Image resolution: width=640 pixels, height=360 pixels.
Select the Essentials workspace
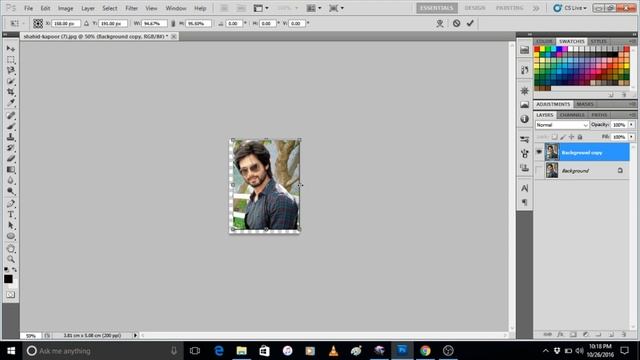pyautogui.click(x=437, y=8)
